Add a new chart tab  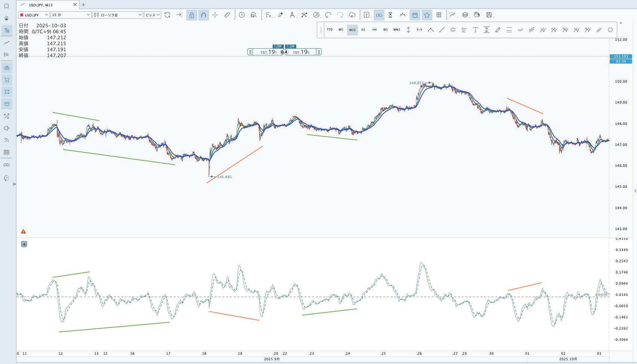pos(83,5)
